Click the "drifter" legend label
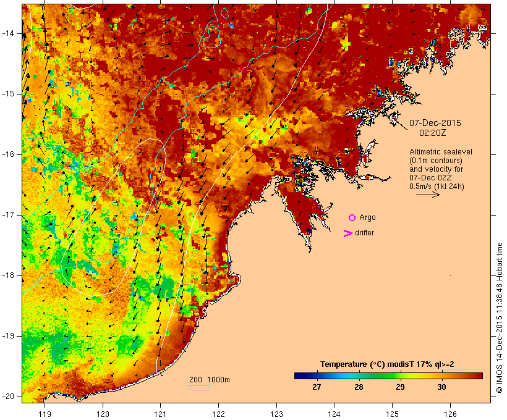Screen dimensions: 507x420 tap(364, 233)
